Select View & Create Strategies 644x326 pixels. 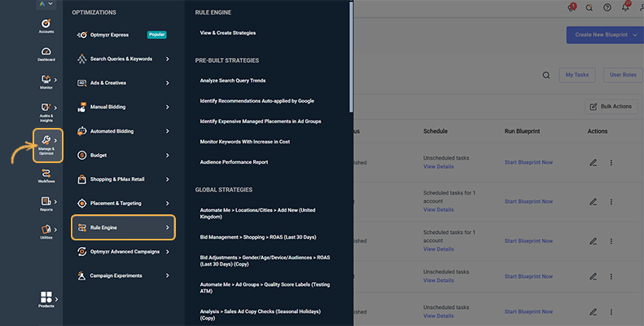click(227, 33)
